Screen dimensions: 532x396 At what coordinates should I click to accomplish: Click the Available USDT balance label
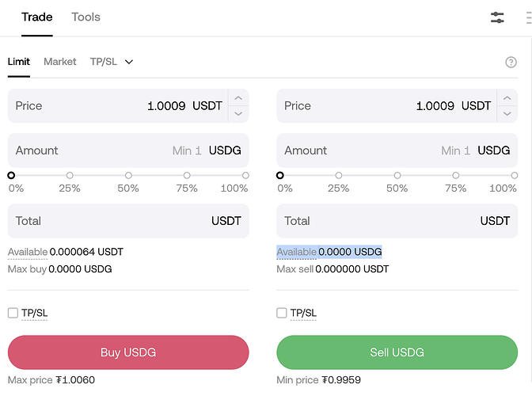tap(28, 252)
